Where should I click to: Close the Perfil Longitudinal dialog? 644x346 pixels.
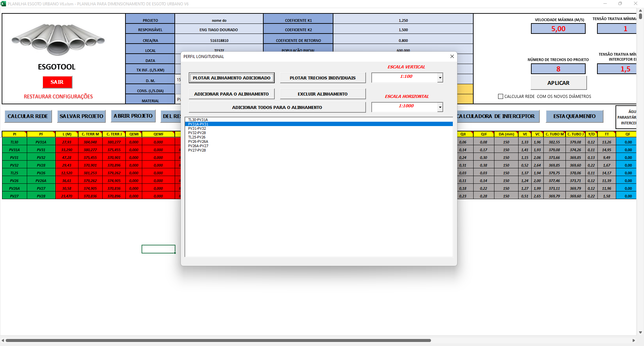coord(452,56)
